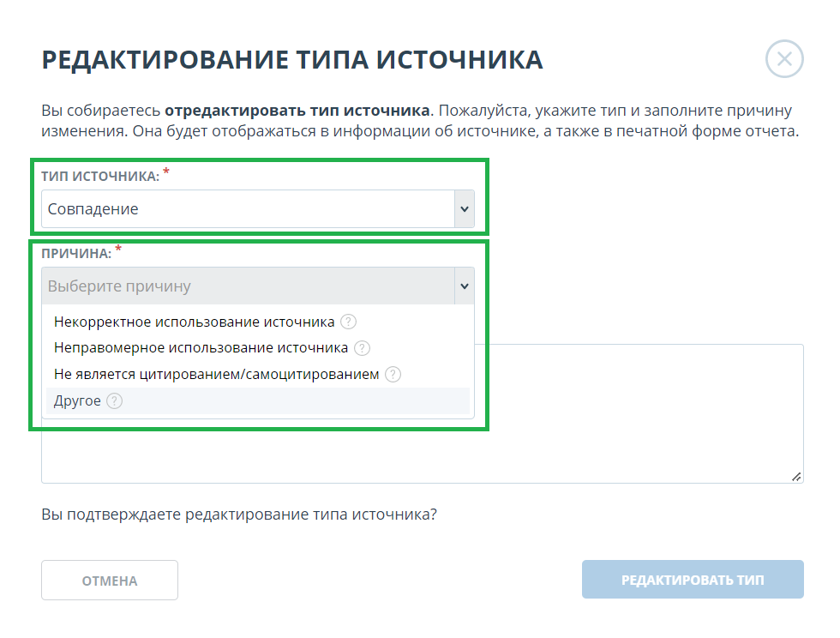Image resolution: width=840 pixels, height=638 pixels.
Task: Click the "Редактирование типа источника" heading
Action: tap(291, 60)
